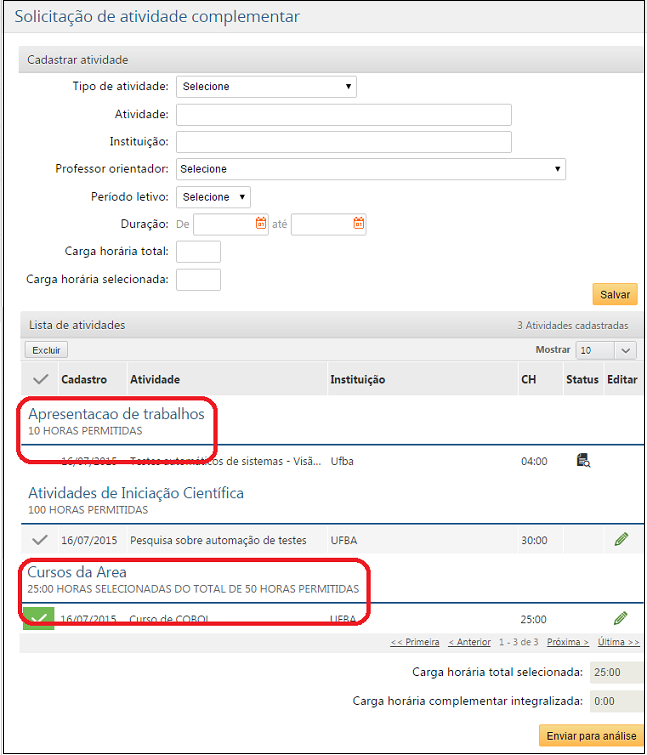Sort by Atividade column header
The height and width of the screenshot is (755, 647).
155,379
